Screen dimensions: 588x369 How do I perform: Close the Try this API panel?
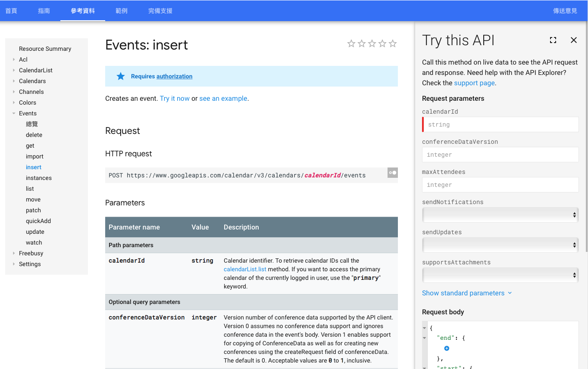coord(573,40)
